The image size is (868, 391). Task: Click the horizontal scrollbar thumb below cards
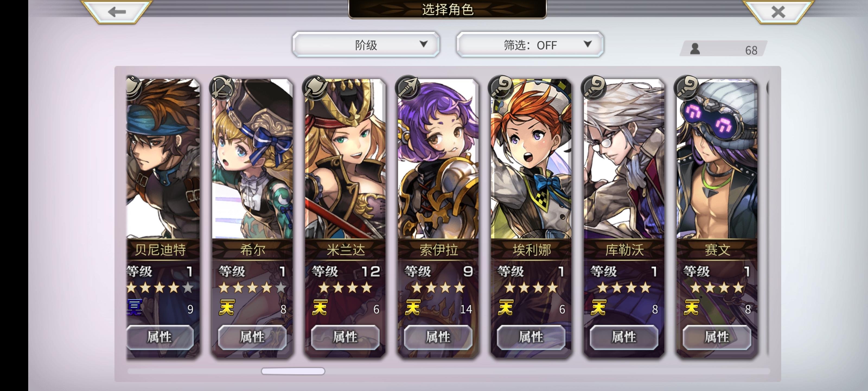(x=293, y=371)
